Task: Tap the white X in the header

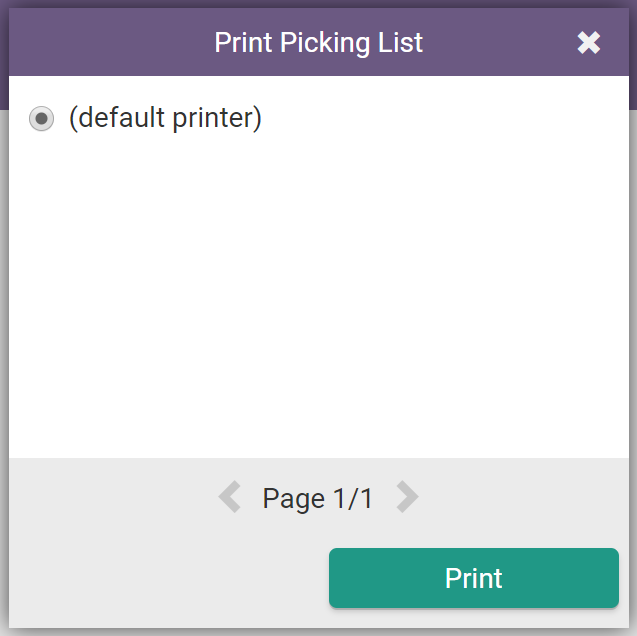Action: [x=589, y=43]
